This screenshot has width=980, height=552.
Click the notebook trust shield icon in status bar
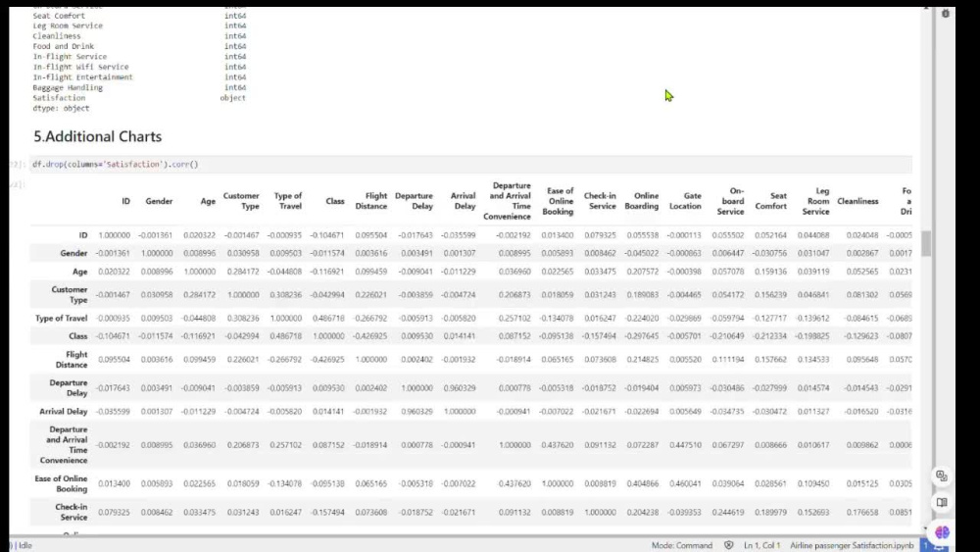729,545
